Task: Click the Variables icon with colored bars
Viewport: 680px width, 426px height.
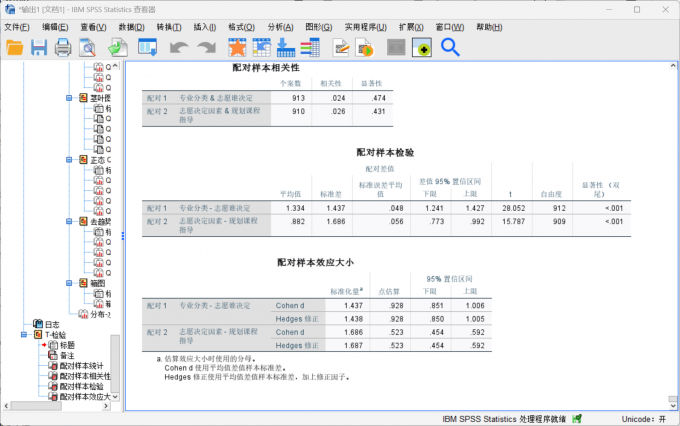Action: coord(310,47)
